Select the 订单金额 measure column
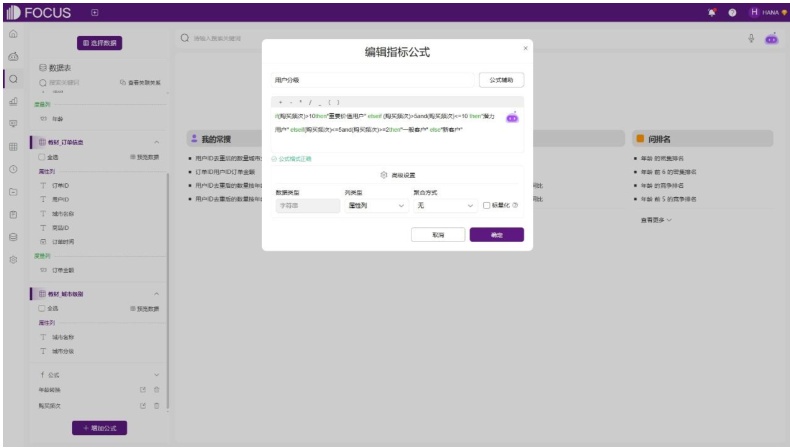790x448 pixels. [x=63, y=270]
